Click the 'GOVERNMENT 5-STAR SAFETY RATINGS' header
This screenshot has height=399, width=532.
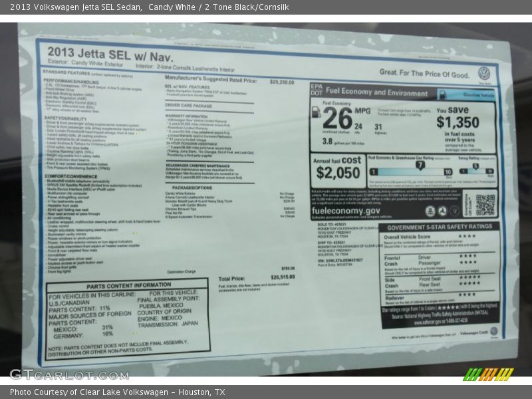coord(440,227)
